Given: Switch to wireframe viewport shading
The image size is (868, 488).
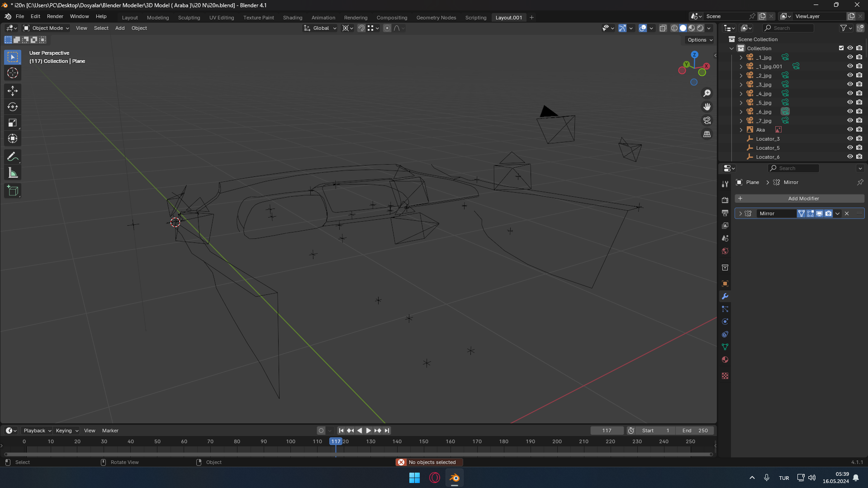Looking at the screenshot, I should click(x=674, y=28).
